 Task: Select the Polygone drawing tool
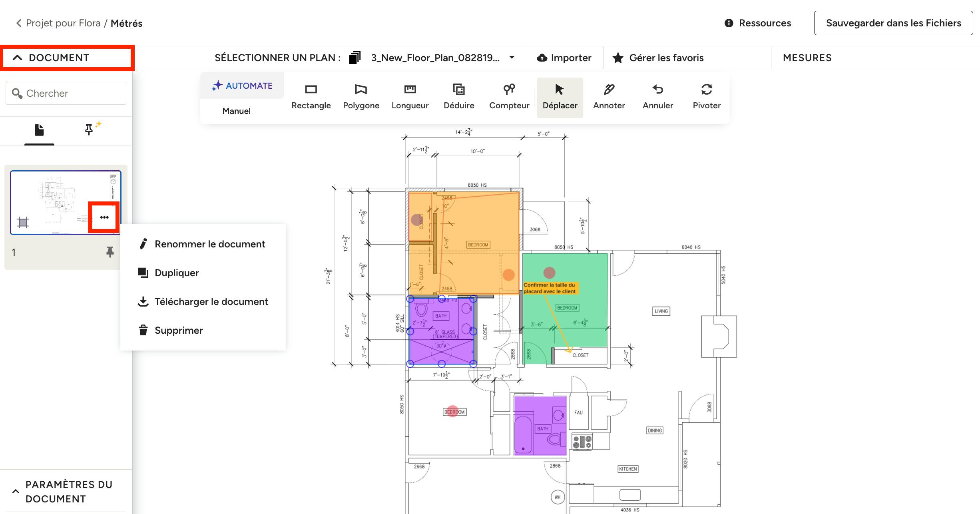click(x=361, y=97)
